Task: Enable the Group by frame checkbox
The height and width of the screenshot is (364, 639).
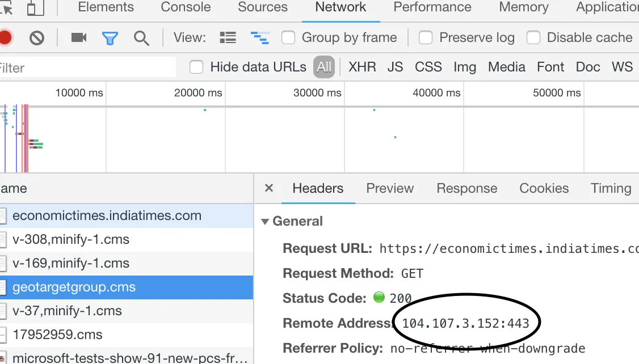Action: 288,38
